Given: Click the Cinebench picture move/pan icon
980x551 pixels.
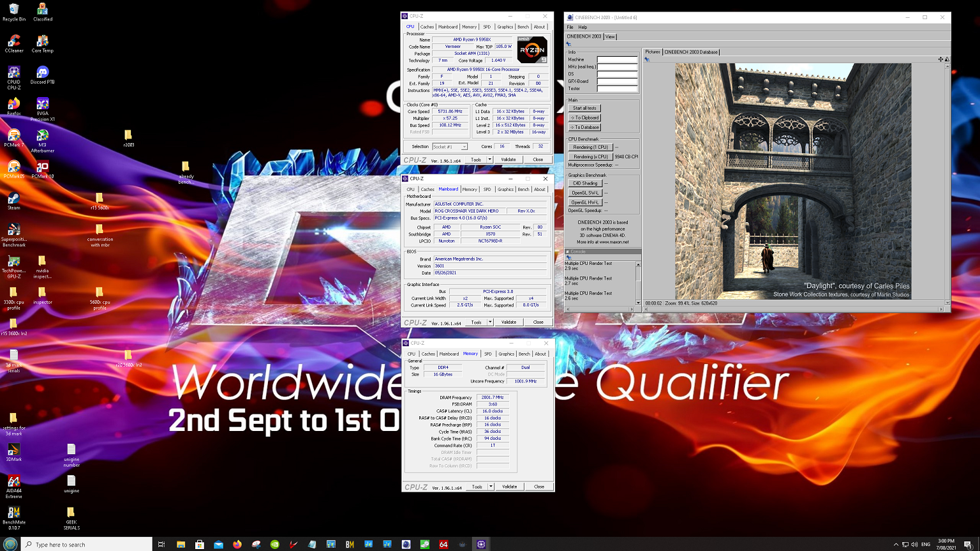Looking at the screenshot, I should pos(940,59).
